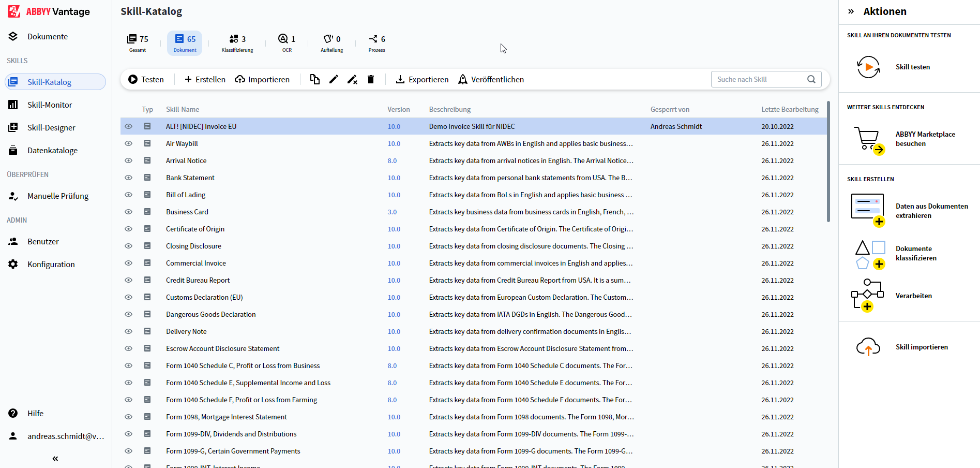Select the Dokument 65 filter tab

(x=185, y=43)
